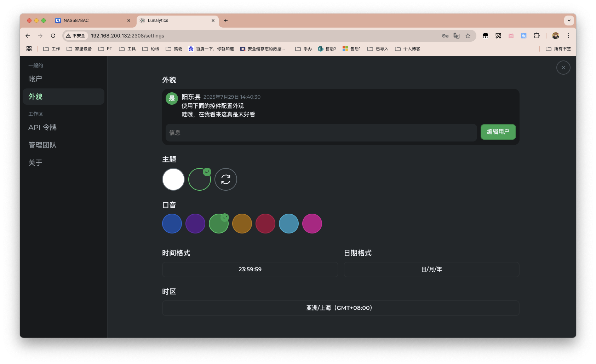Viewport: 596px width, 364px height.
Task: Select the orange accent color option
Action: tap(242, 223)
